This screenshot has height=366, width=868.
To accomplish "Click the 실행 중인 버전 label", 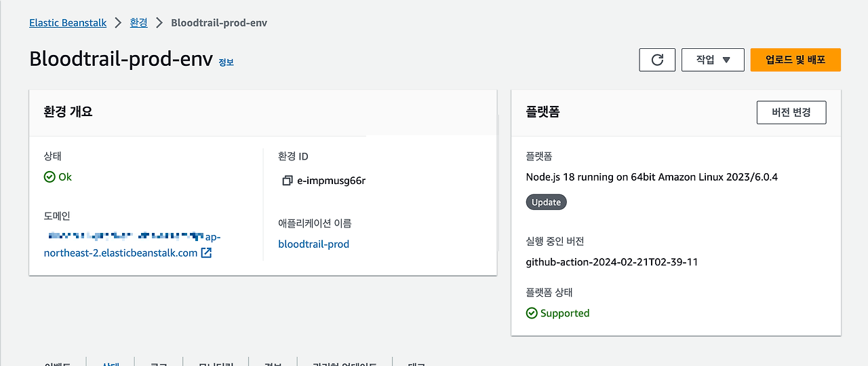I will tap(555, 241).
